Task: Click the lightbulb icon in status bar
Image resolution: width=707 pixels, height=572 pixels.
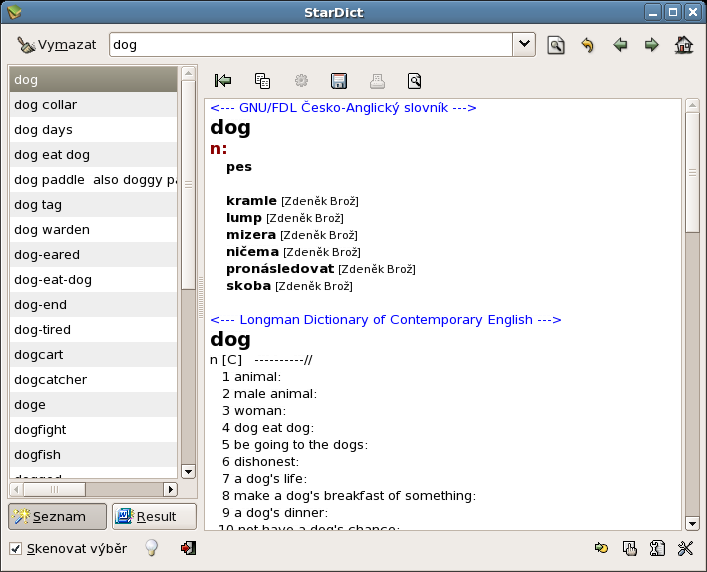Action: (x=152, y=548)
